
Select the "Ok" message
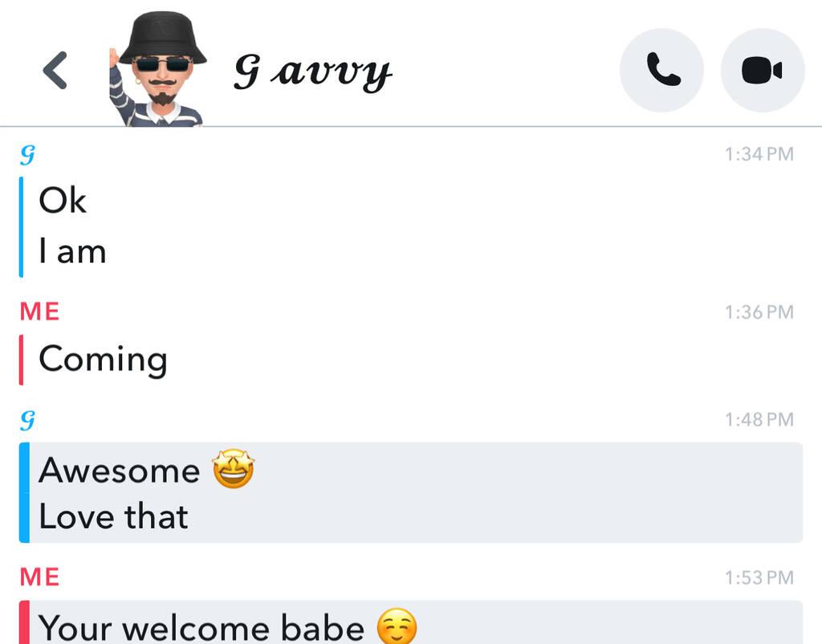tap(63, 200)
